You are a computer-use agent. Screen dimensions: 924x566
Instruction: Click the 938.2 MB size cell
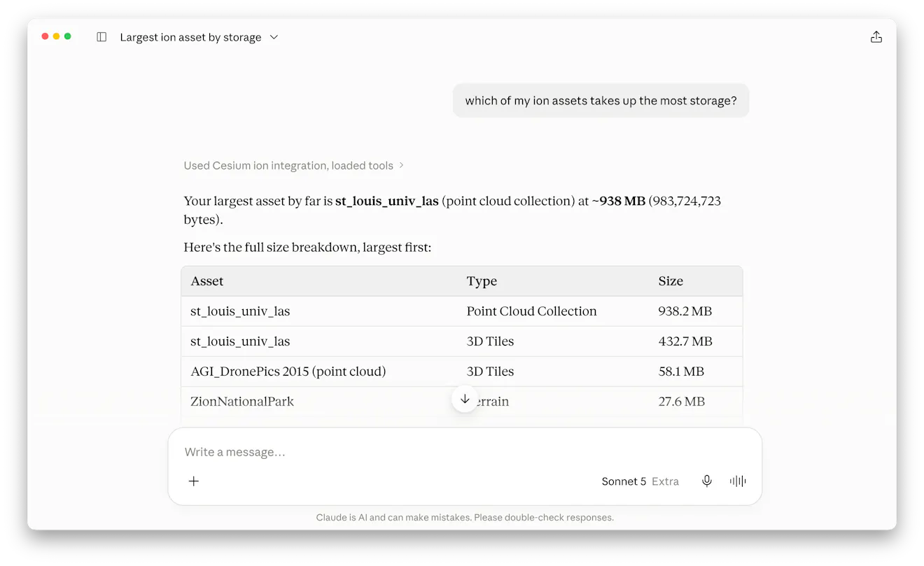click(685, 311)
